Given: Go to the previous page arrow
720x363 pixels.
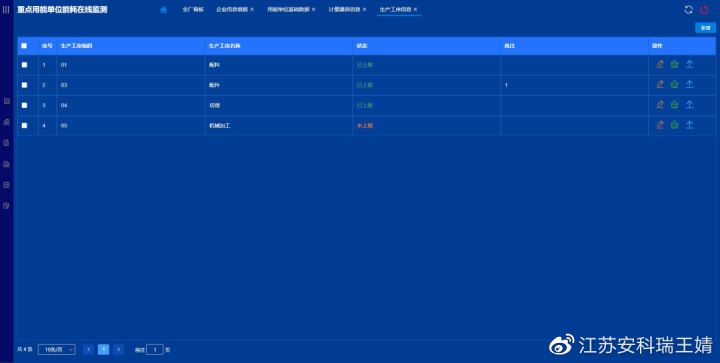Looking at the screenshot, I should click(89, 350).
